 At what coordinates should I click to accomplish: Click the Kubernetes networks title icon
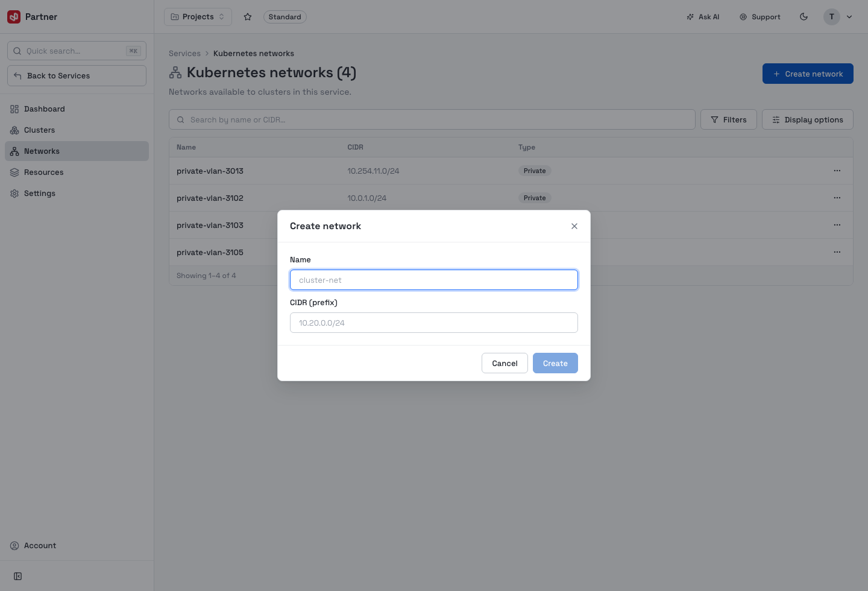[175, 72]
